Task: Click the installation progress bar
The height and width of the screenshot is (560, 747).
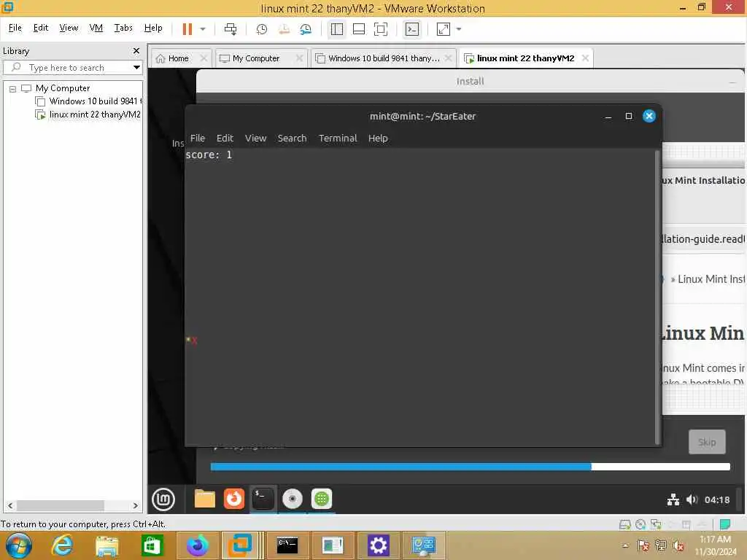Action: pyautogui.click(x=471, y=467)
